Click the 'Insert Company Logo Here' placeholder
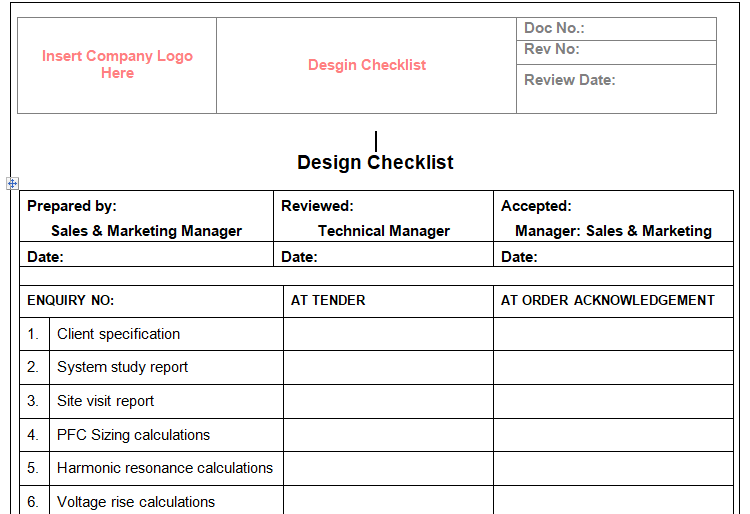 (x=117, y=65)
